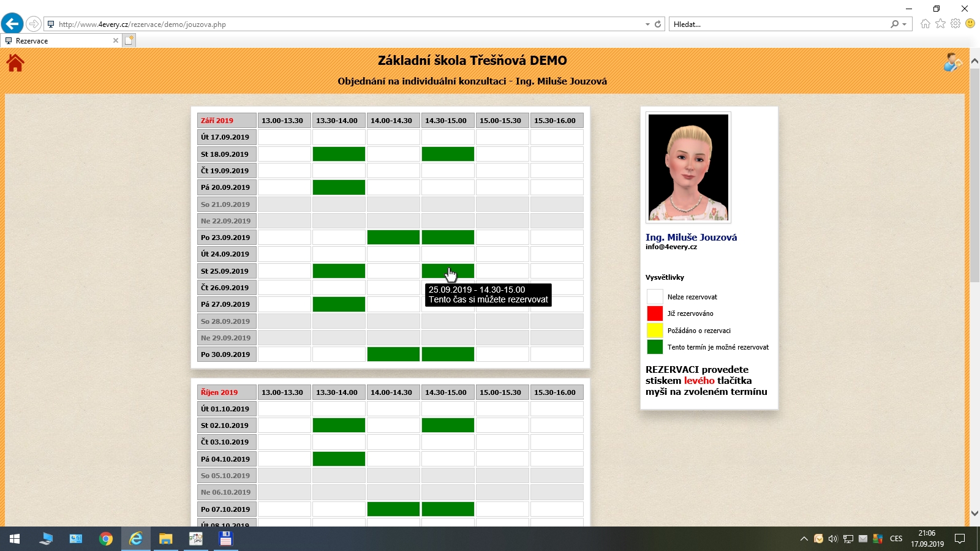Reserve Po 07.10.2019 slot 14.30-15.00
This screenshot has height=551, width=980.
448,509
